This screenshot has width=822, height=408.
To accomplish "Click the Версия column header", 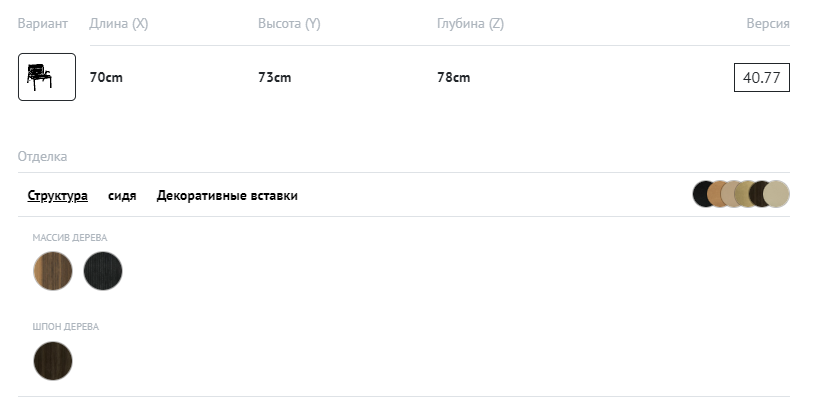I will 768,23.
